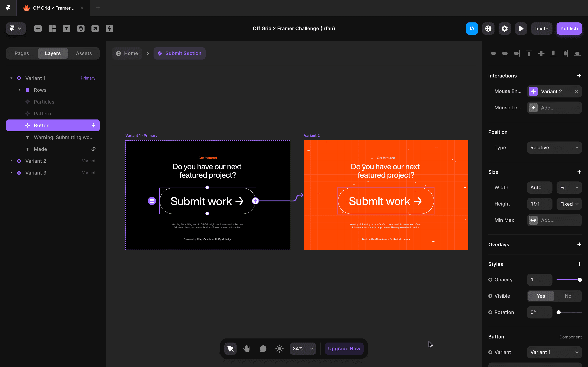Select the hand pan tool
588x367 pixels.
(246, 349)
